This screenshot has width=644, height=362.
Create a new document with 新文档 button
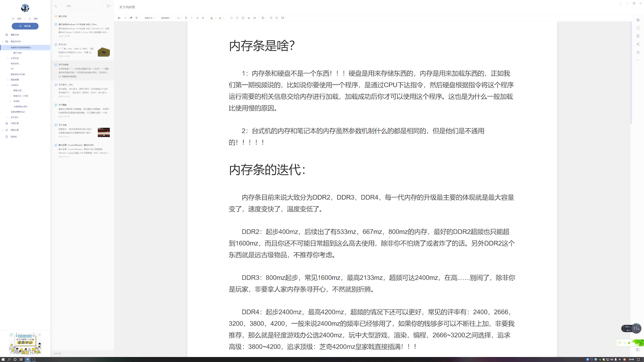point(25,26)
